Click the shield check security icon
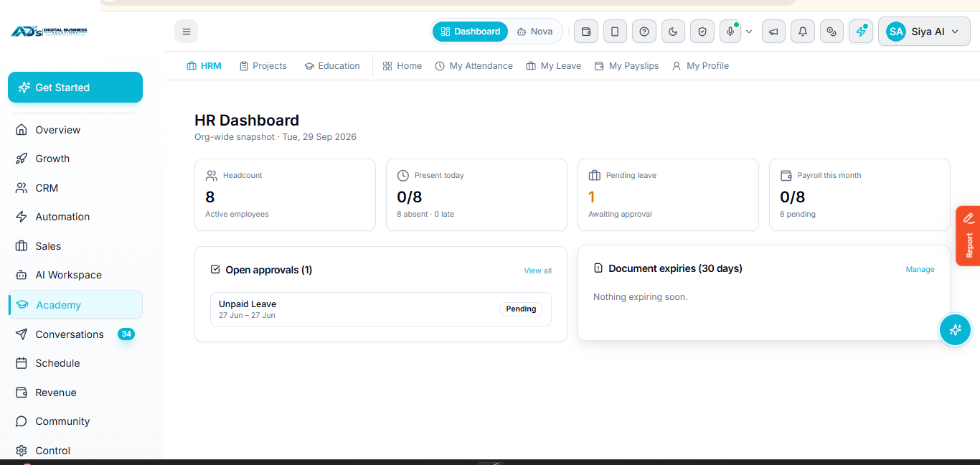The image size is (980, 465). click(702, 32)
